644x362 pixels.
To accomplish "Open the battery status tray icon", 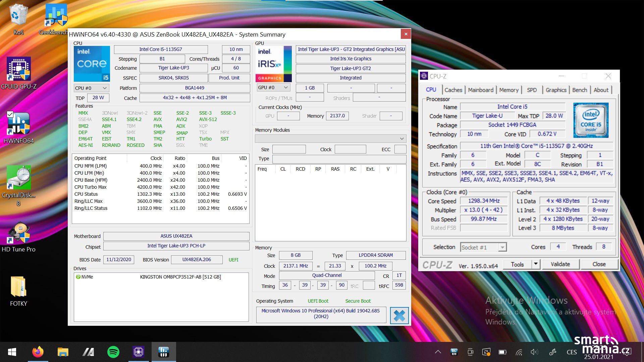I will pyautogui.click(x=502, y=352).
